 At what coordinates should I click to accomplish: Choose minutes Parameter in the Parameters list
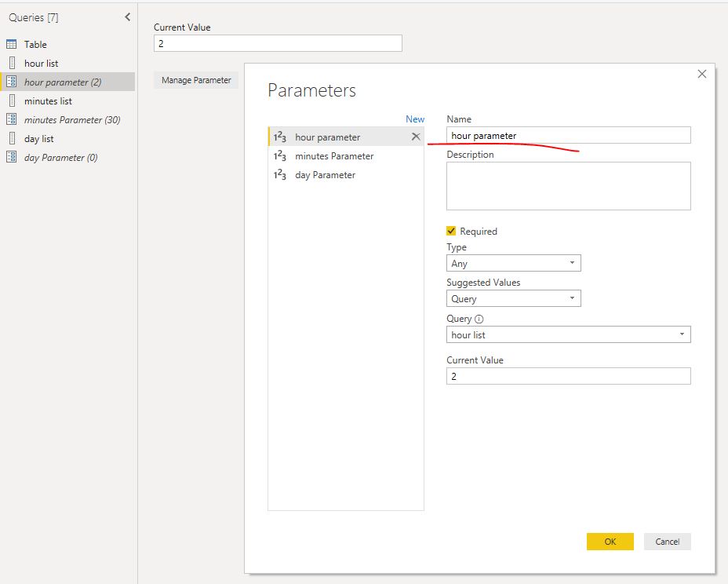click(x=346, y=156)
